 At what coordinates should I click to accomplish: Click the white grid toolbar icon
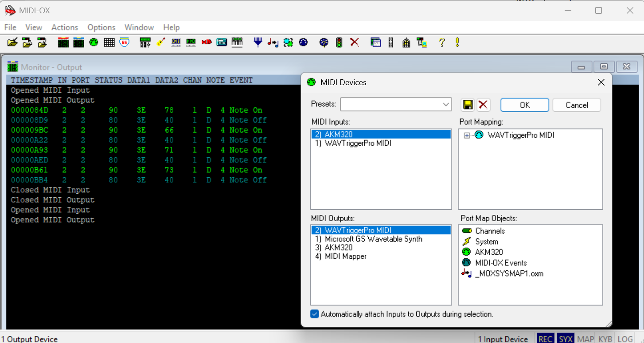pyautogui.click(x=109, y=43)
